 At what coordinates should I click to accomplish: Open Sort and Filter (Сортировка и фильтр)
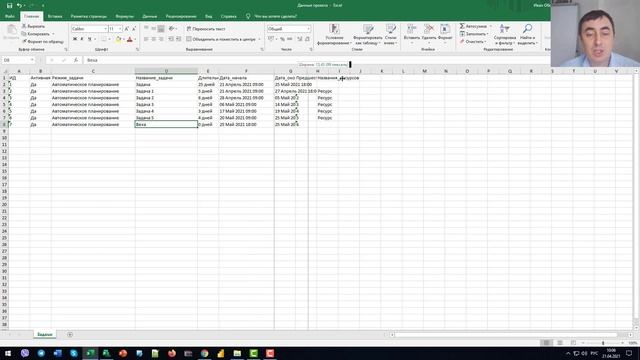[x=504, y=34]
